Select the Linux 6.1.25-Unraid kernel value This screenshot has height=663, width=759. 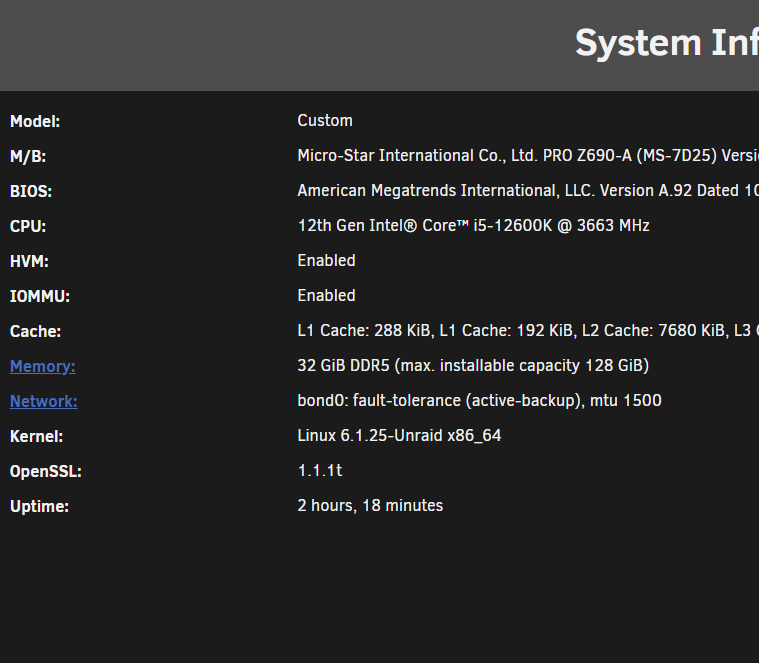click(x=399, y=436)
